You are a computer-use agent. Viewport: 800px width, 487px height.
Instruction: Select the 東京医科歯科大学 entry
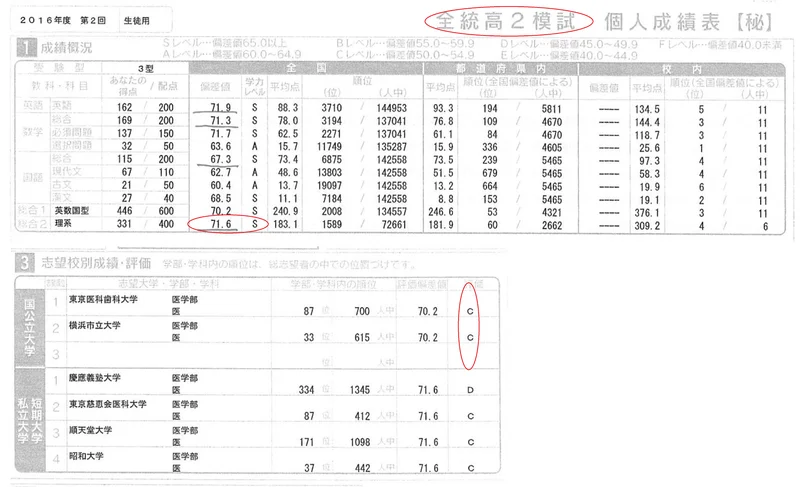pyautogui.click(x=108, y=299)
